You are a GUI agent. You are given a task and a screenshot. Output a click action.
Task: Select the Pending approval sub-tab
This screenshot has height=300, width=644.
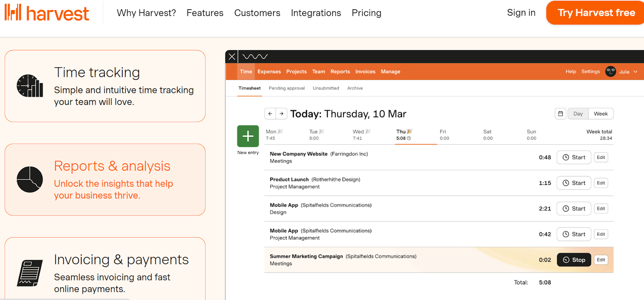[x=287, y=88]
